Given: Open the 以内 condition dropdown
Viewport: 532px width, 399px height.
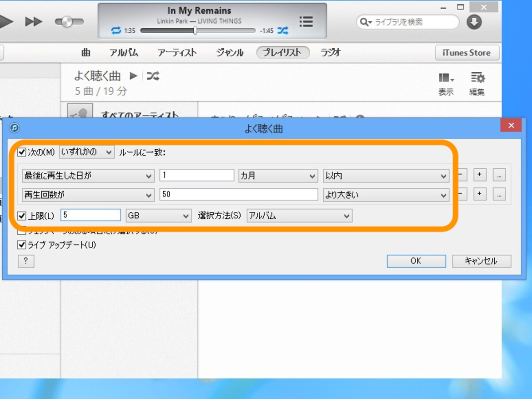Looking at the screenshot, I should pyautogui.click(x=386, y=176).
